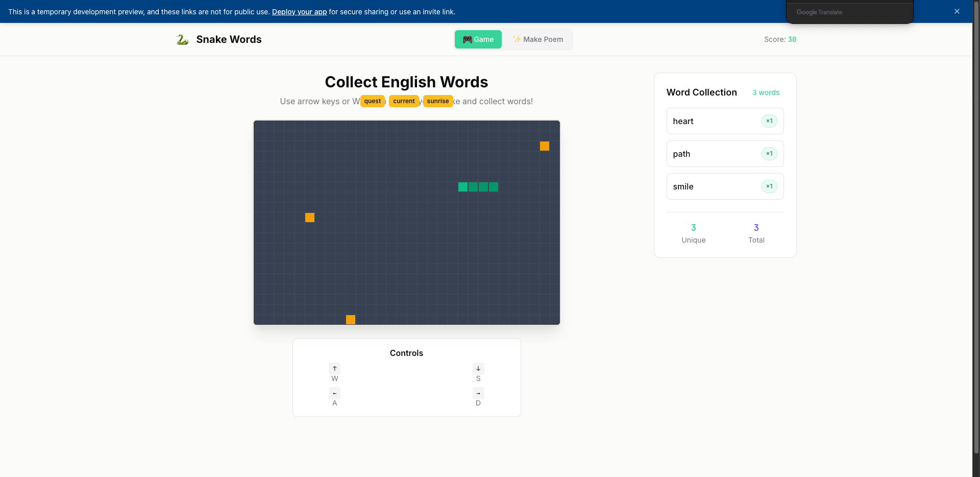Click the green snake on the board
The image size is (980, 477).
[x=478, y=187]
